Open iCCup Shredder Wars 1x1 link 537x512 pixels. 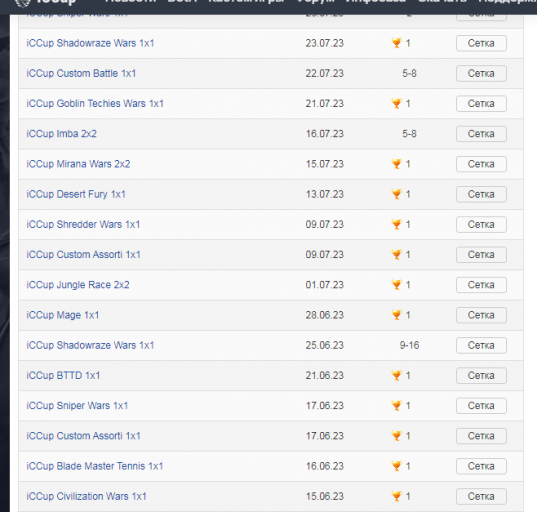pos(83,224)
